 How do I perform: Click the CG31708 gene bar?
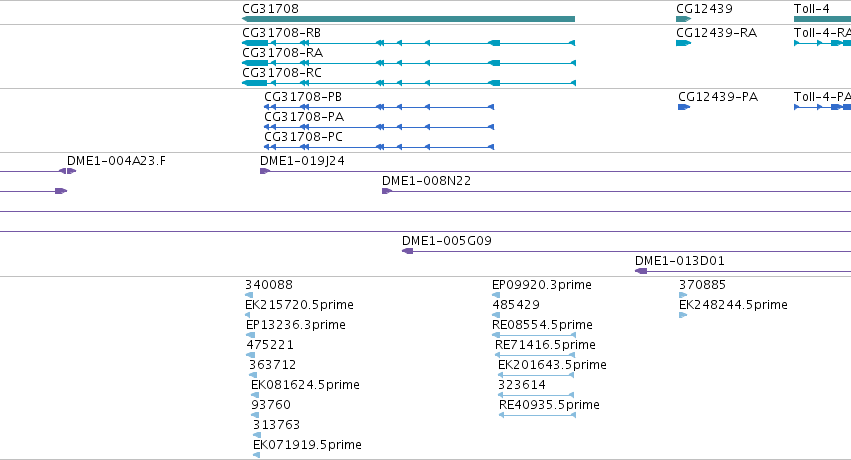point(408,19)
